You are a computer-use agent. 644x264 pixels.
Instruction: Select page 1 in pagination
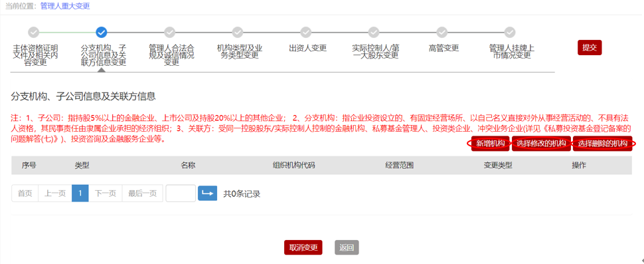click(80, 194)
